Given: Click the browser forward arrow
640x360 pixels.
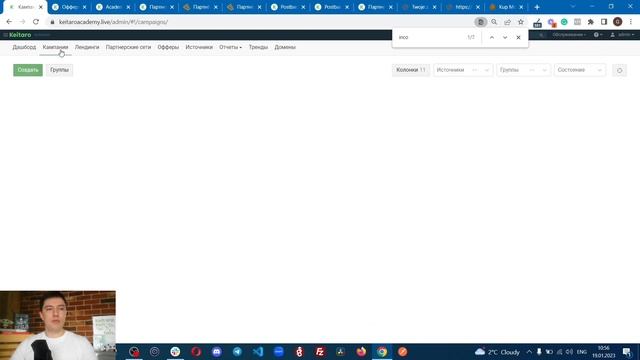Looking at the screenshot, I should click(22, 22).
